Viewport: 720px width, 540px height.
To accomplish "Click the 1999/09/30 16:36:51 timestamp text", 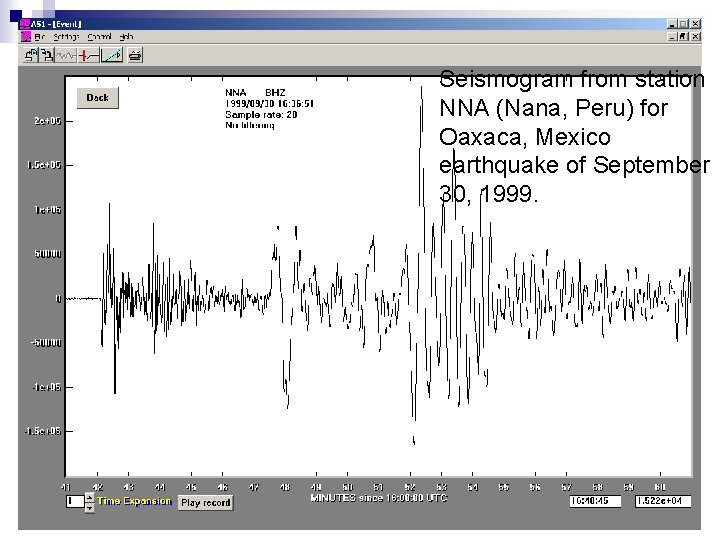I will tap(269, 104).
